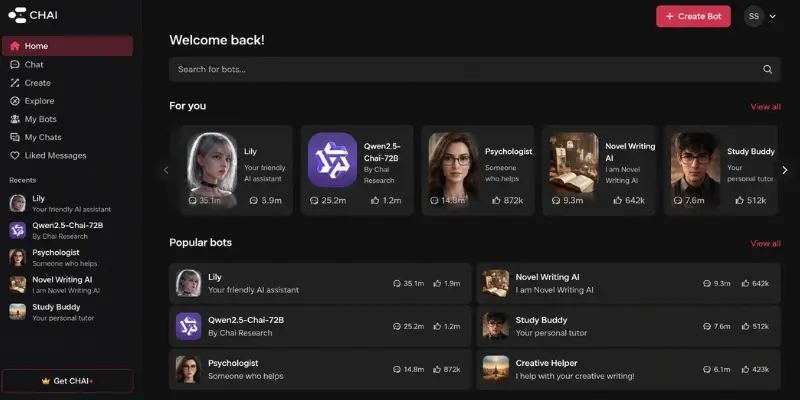
Task: Click thumbs-up icon on Study Buddy row
Action: click(745, 326)
